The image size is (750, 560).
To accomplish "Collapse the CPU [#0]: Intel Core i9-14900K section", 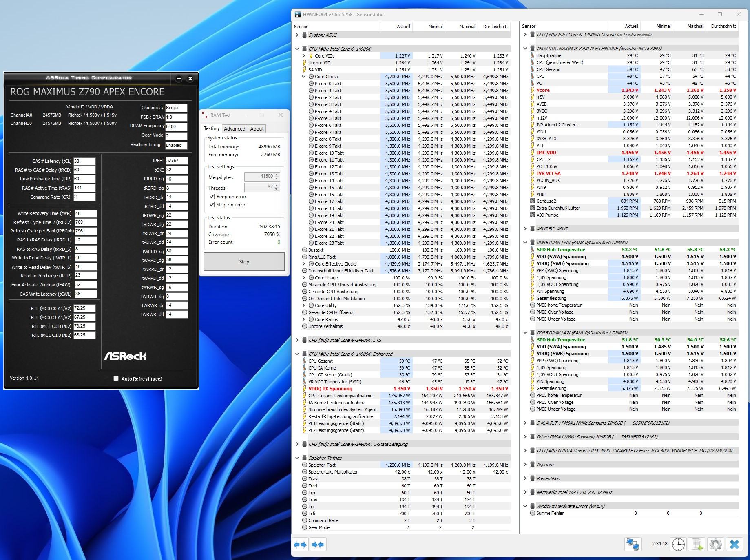I will (x=297, y=49).
